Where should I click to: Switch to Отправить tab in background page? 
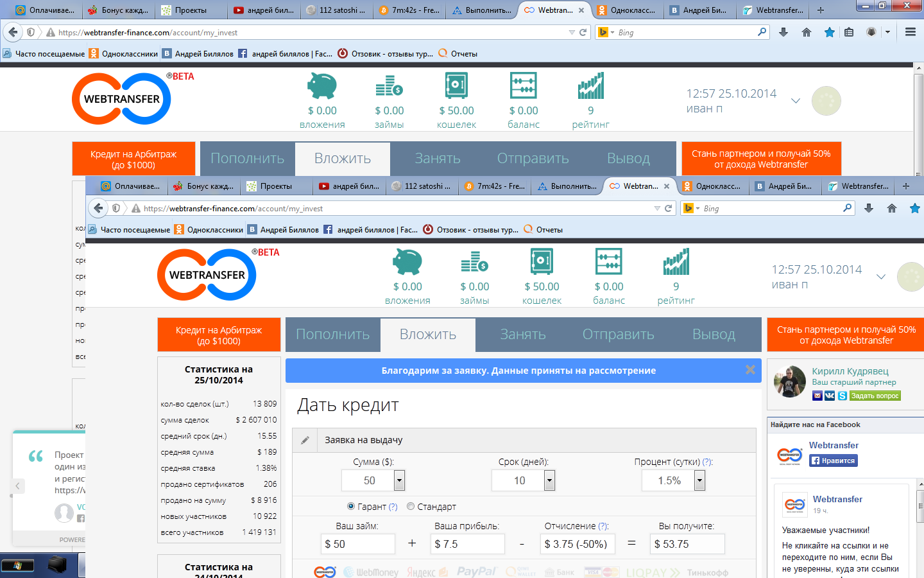tap(533, 159)
